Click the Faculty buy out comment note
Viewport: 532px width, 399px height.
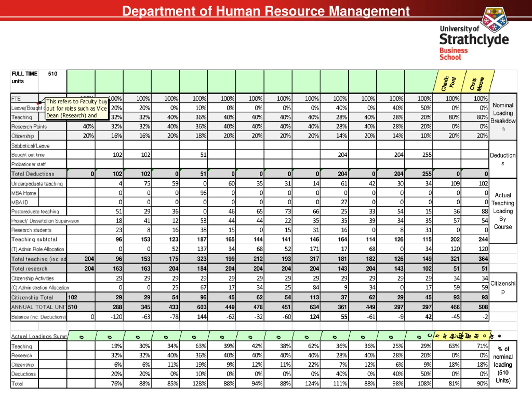click(77, 108)
